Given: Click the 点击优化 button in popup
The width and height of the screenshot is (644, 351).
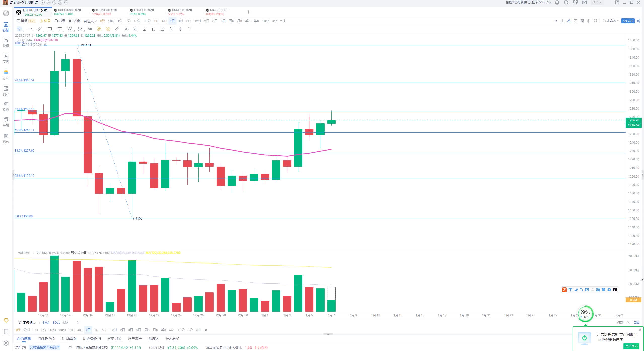Looking at the screenshot, I should coord(631,346).
